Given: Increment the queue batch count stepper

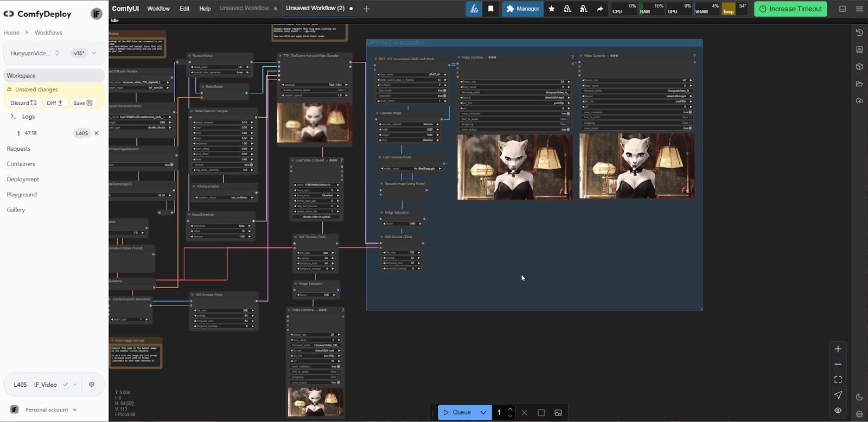Looking at the screenshot, I should click(510, 409).
